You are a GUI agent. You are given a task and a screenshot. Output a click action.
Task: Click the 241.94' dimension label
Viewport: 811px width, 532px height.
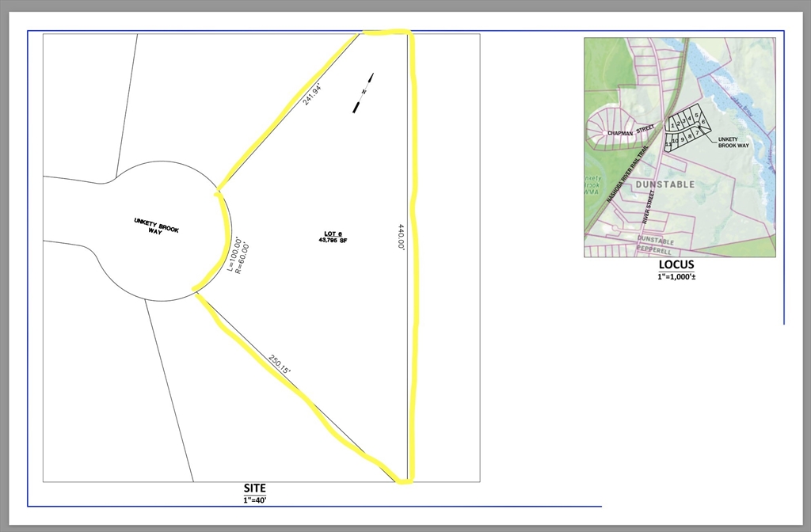(312, 95)
